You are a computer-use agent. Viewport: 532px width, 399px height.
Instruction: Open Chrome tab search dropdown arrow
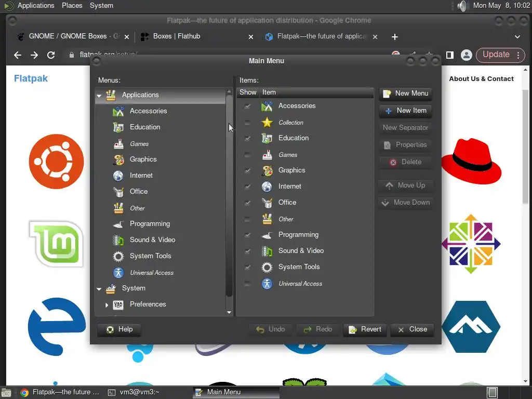[517, 37]
